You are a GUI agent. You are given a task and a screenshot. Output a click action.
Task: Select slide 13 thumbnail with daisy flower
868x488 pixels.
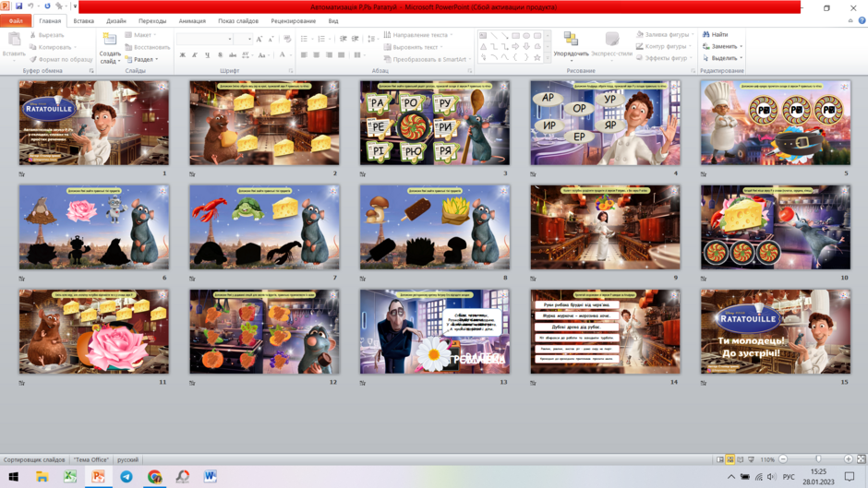[435, 331]
